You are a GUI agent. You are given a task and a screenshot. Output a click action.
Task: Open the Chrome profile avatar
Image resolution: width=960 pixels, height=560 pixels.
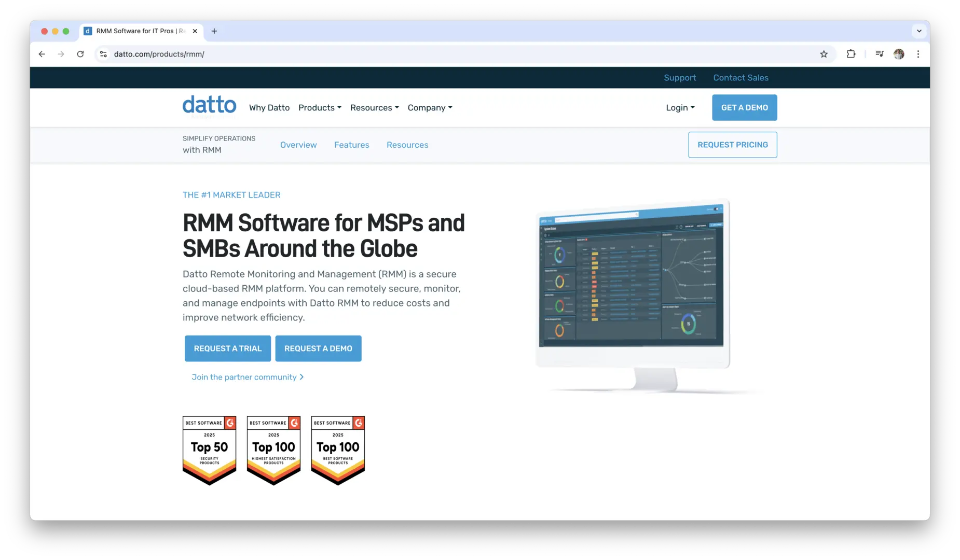tap(899, 54)
